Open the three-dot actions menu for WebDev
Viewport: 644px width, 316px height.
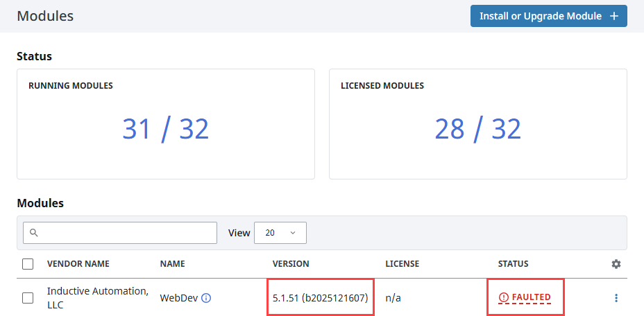[616, 298]
